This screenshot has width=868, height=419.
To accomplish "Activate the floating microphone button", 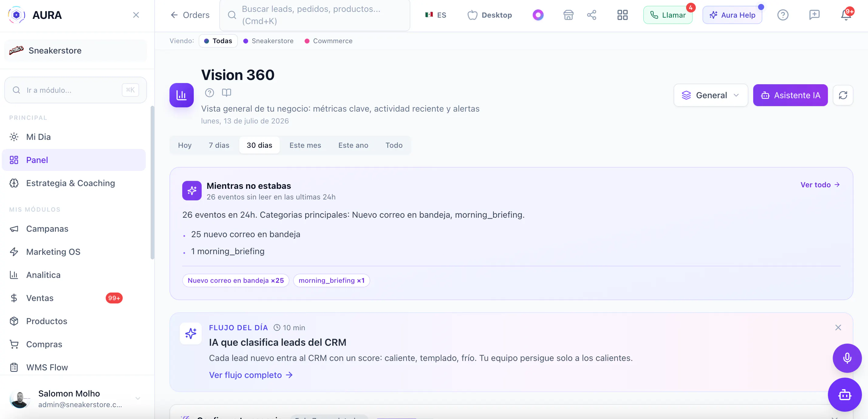I will point(847,358).
